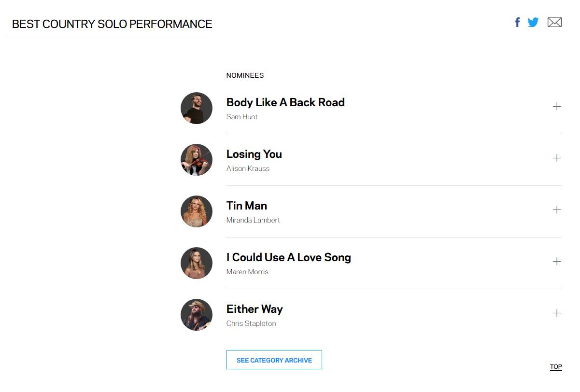Click Sam Hunt's round photo thumbnail

point(197,108)
